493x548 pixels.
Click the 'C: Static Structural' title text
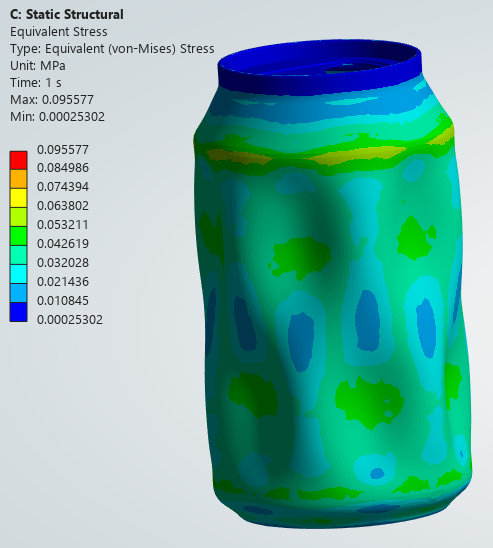[67, 15]
